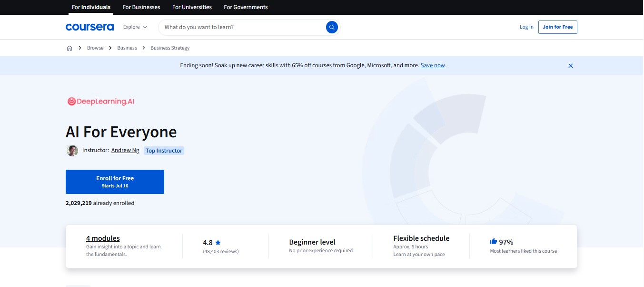Click the home breadcrumb icon
Screen dimensions: 644x287
pos(69,48)
